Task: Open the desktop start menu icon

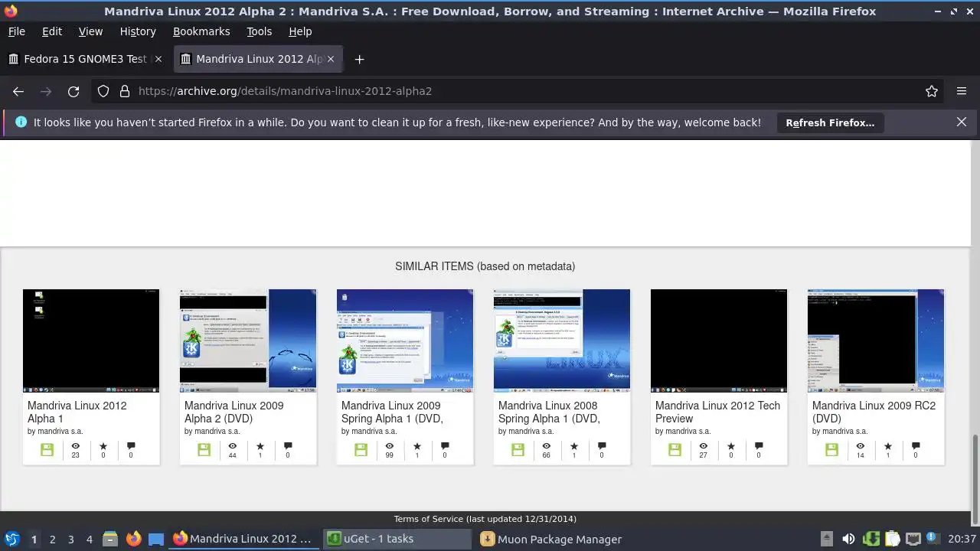Action: 11,539
